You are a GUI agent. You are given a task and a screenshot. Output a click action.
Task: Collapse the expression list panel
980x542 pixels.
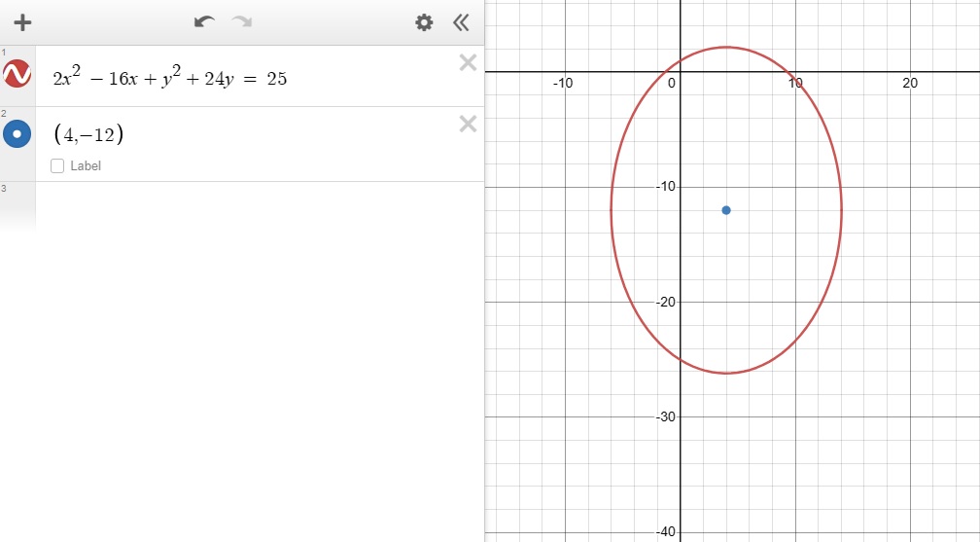(x=461, y=22)
